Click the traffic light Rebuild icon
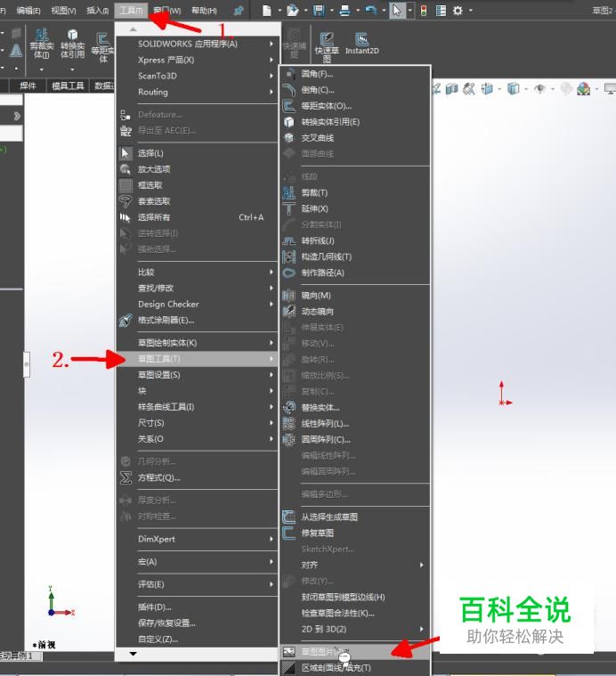 click(x=424, y=11)
